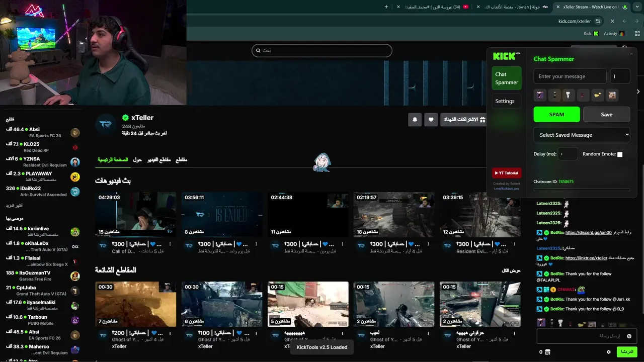Minimize the KickTools panel with the dash icon
The width and height of the screenshot is (644, 362).
pos(631,54)
